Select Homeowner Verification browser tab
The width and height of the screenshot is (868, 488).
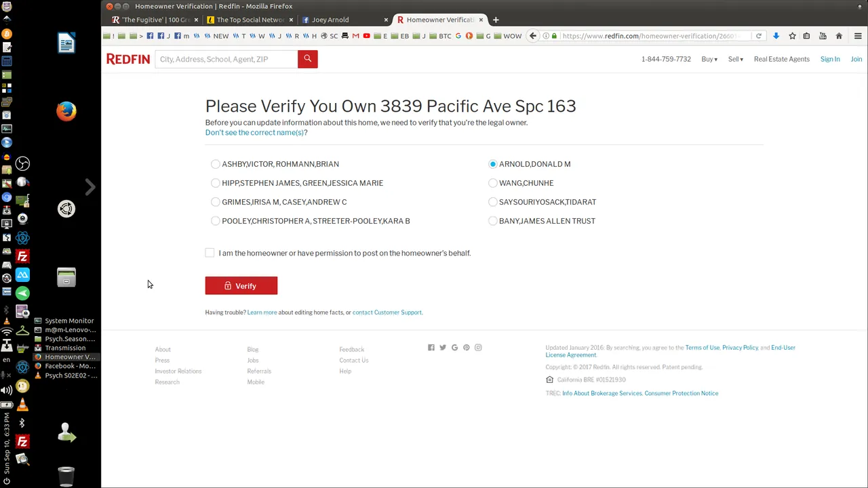[439, 20]
